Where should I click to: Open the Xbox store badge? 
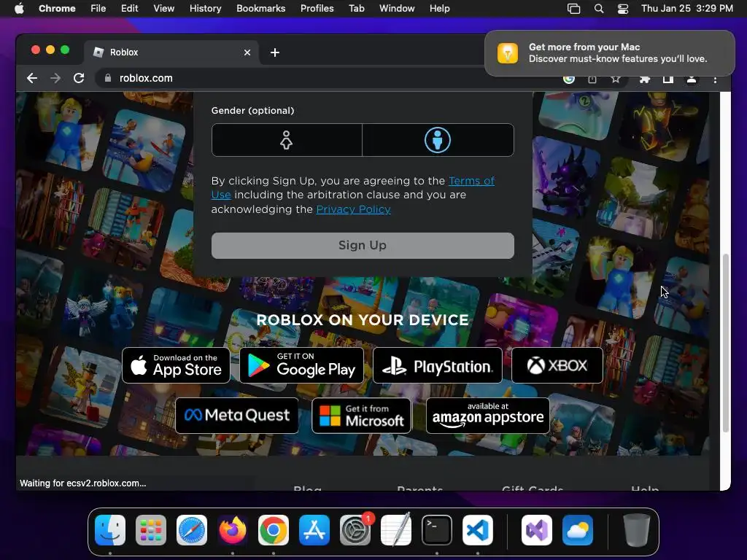point(557,365)
